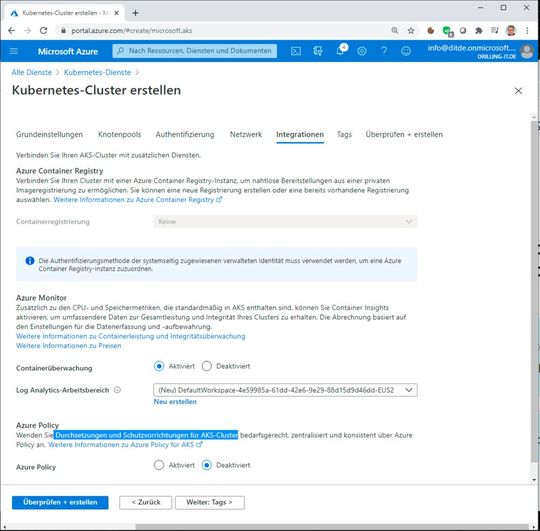Close the Kubernetes-Cluster erstellen browser tab
The width and height of the screenshot is (540, 531).
[x=116, y=13]
